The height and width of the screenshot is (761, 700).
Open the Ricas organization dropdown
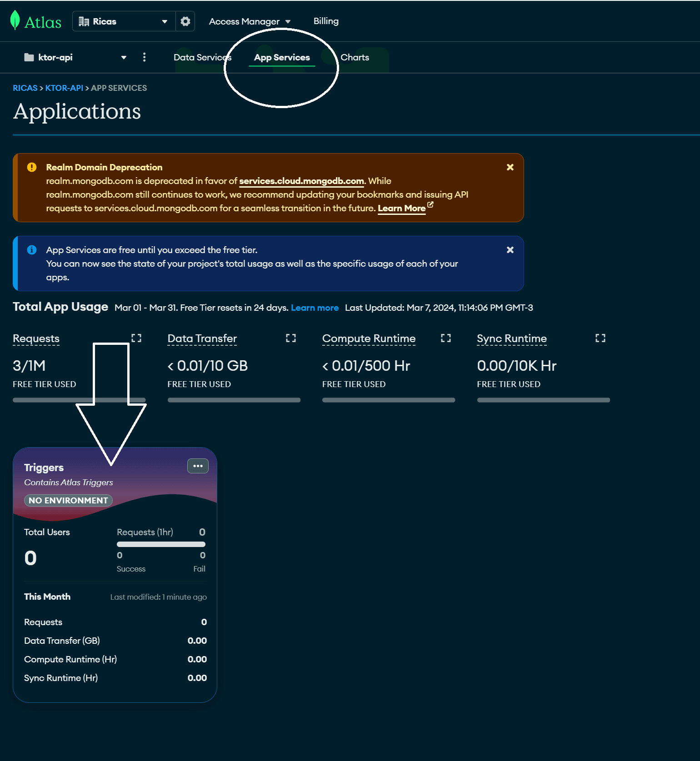click(124, 21)
